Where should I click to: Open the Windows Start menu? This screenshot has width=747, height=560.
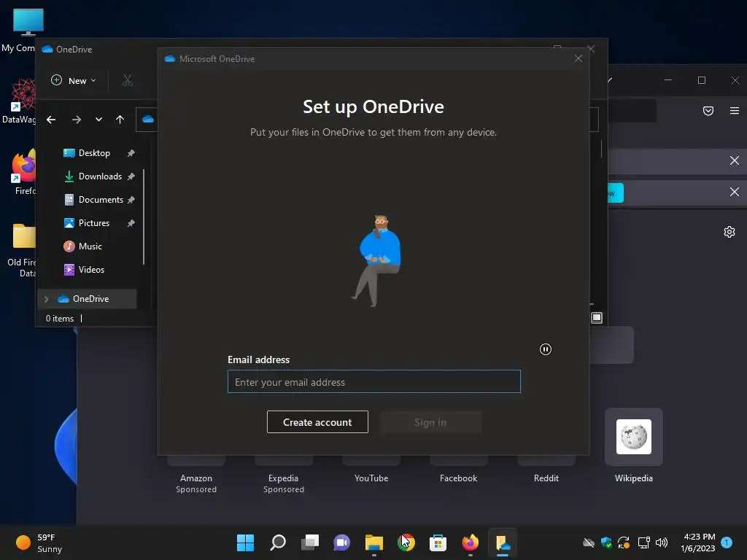pyautogui.click(x=245, y=542)
